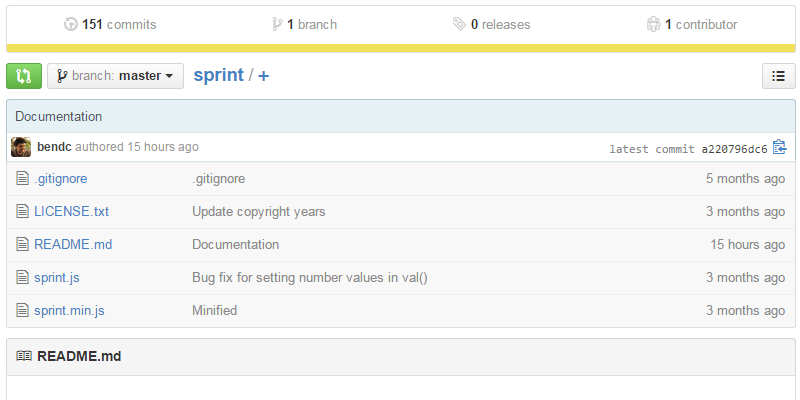Click the yellow language color bar

tap(400, 47)
